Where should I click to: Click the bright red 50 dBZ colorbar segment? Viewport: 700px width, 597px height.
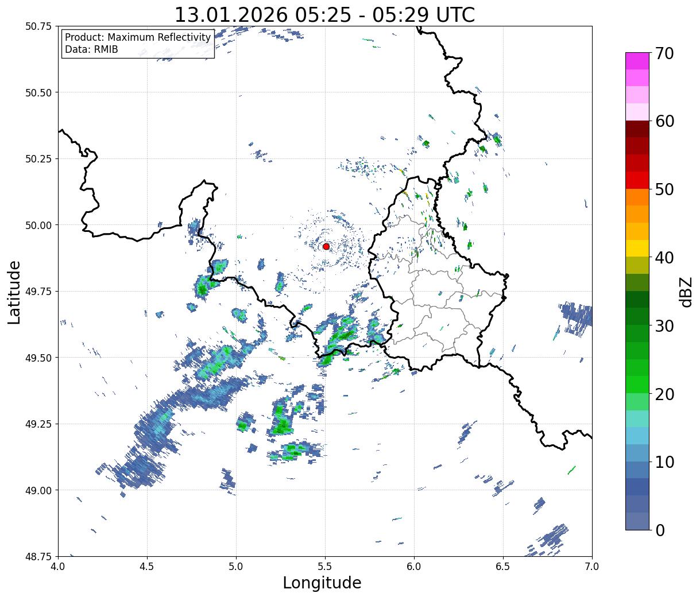pyautogui.click(x=637, y=180)
